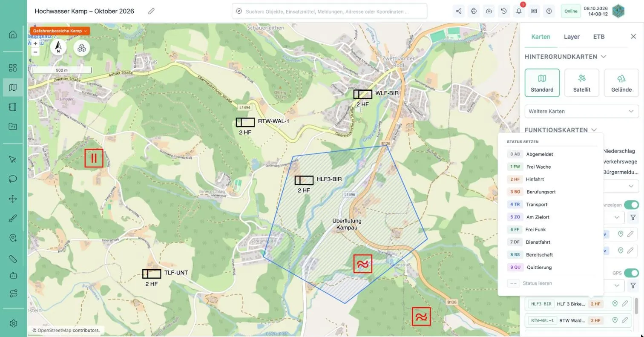Open the Gefahrenbereiche Kamp dropdown
644x337 pixels.
(60, 31)
